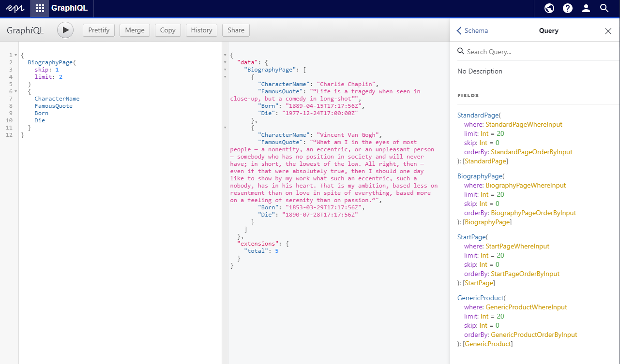Click the Episerver logo icon
This screenshot has width=620, height=364.
tap(15, 8)
